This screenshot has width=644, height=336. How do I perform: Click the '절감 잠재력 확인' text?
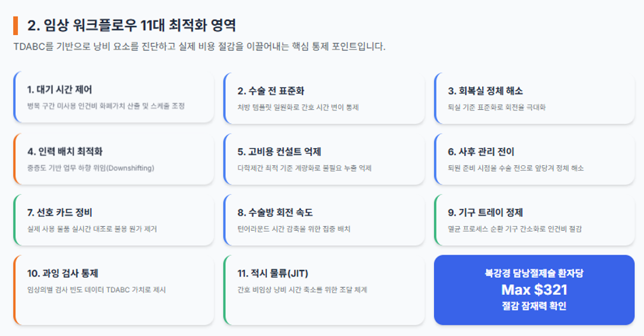(534, 306)
